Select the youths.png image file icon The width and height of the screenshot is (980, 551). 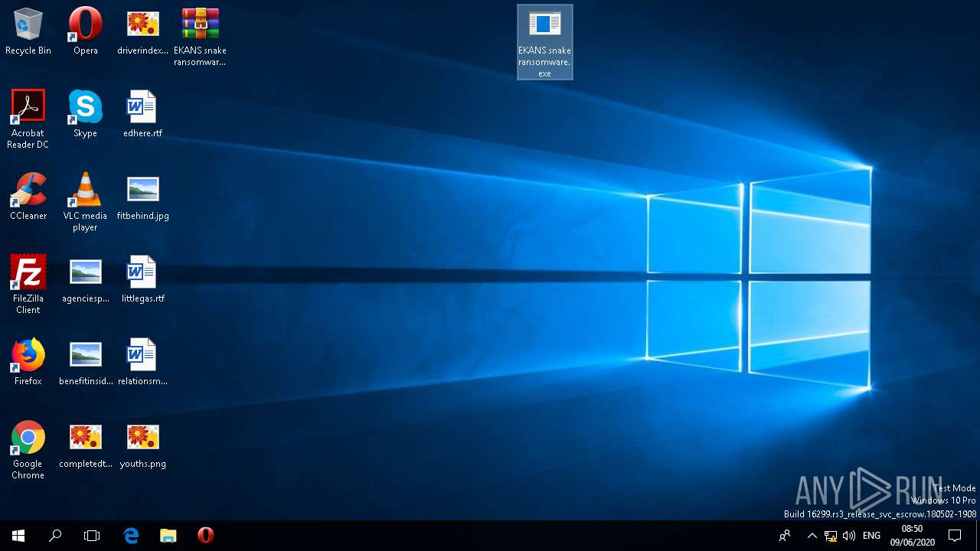(x=142, y=445)
